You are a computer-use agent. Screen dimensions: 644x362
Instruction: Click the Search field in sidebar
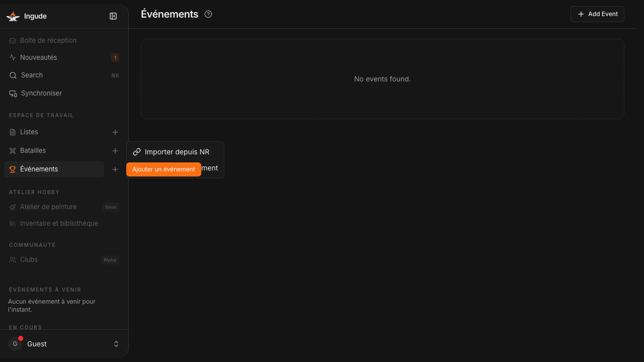tap(64, 75)
